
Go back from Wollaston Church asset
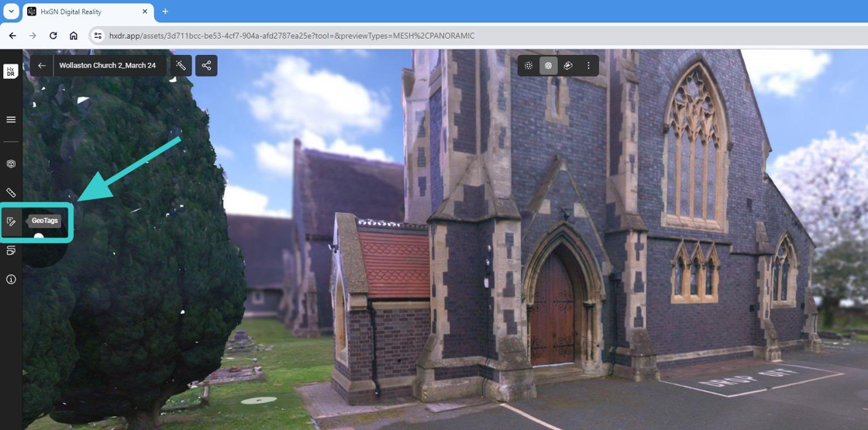click(x=42, y=66)
